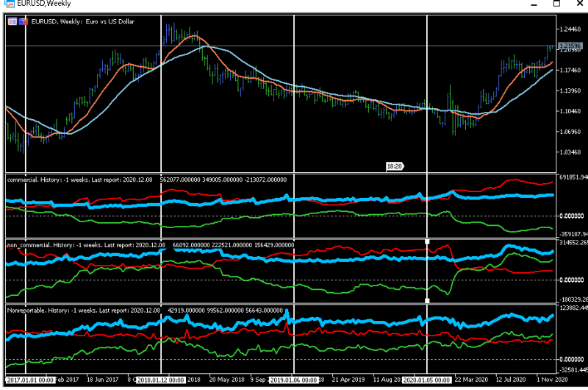Screen dimensions: 588x390
Task: Select the 18:20 countdown tag on chart
Action: (x=395, y=166)
